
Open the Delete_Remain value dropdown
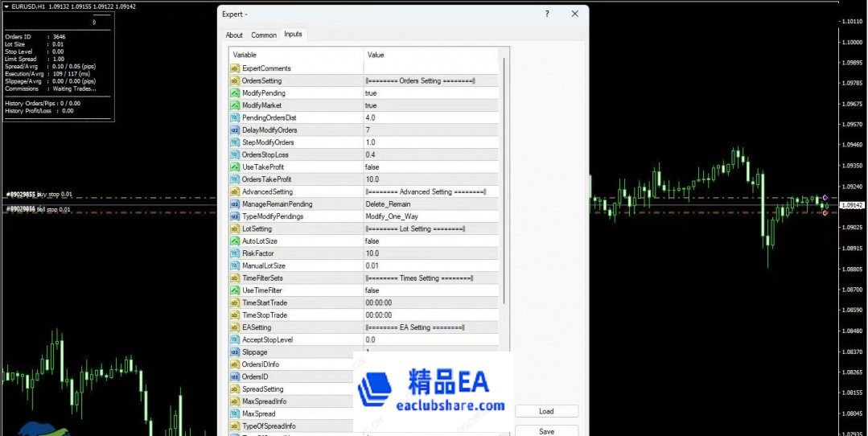pos(430,204)
